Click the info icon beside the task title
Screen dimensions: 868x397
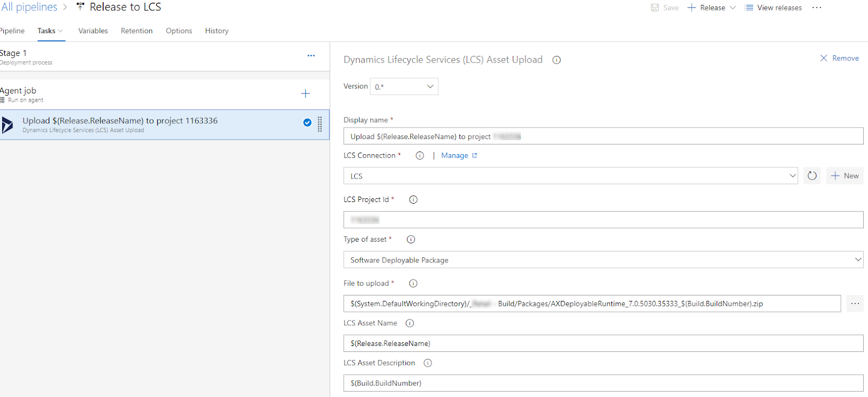[x=556, y=60]
